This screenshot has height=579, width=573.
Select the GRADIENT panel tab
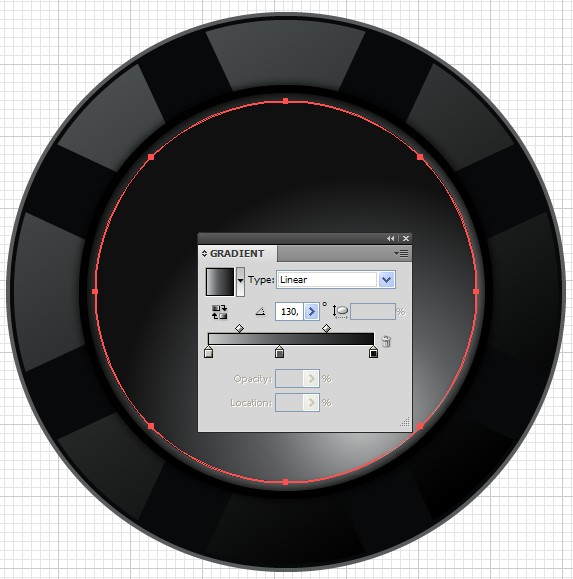coord(237,254)
